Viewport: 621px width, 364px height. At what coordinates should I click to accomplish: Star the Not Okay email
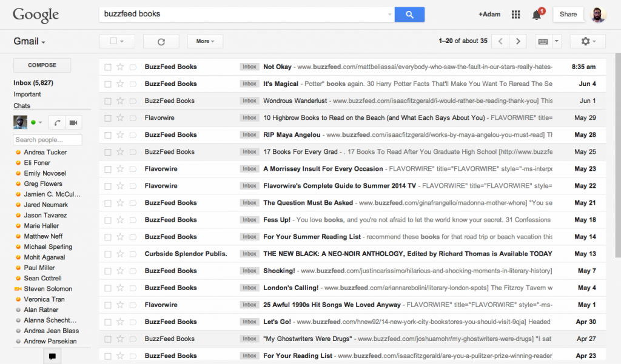click(120, 67)
